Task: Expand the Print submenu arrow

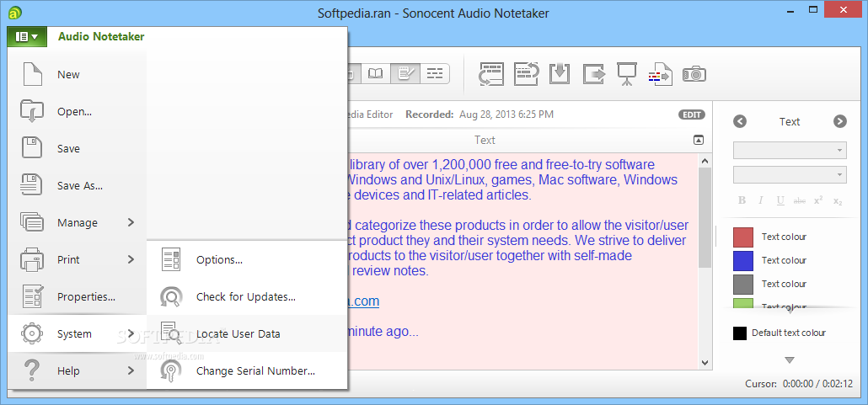Action: [x=131, y=259]
